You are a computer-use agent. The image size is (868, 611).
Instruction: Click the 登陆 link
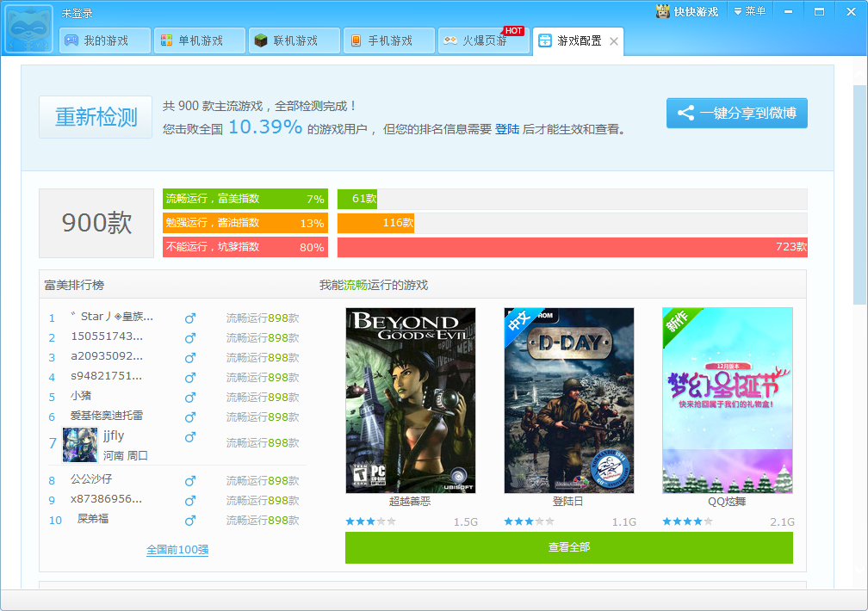tap(506, 129)
